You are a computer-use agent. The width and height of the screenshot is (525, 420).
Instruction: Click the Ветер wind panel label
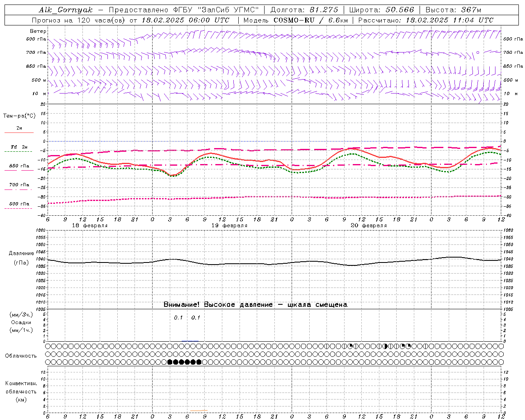38,31
